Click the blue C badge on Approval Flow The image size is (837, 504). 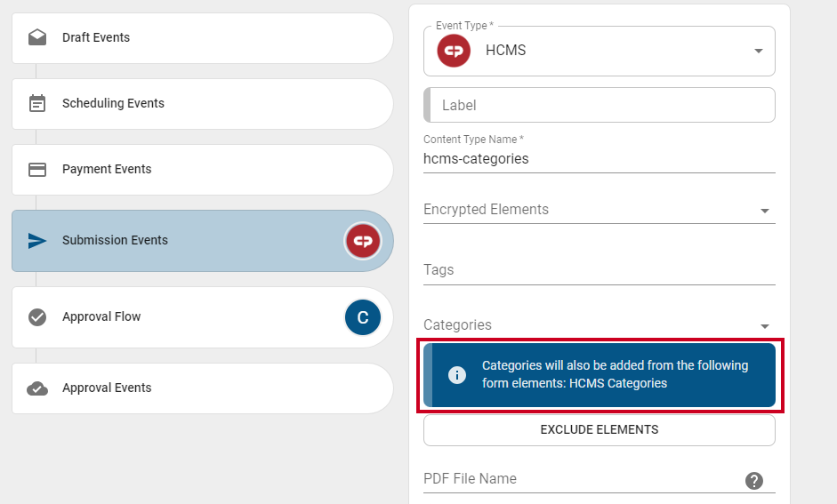pyautogui.click(x=362, y=317)
